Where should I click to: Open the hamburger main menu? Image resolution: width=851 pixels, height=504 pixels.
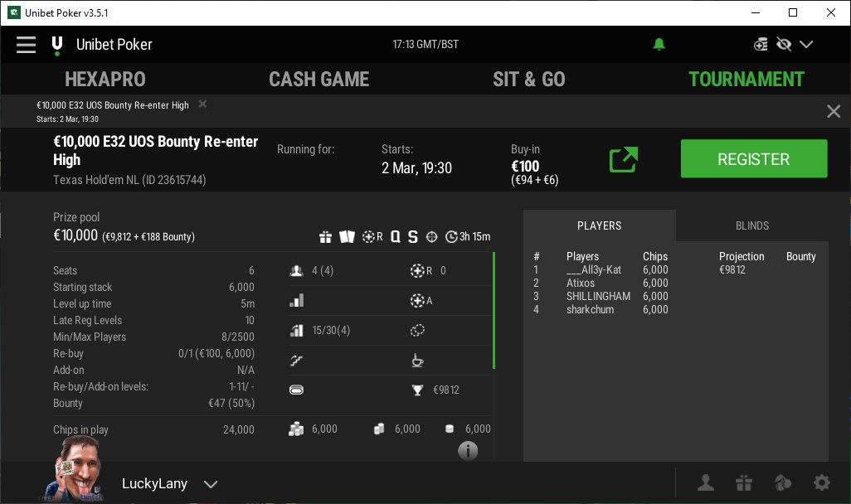point(26,45)
